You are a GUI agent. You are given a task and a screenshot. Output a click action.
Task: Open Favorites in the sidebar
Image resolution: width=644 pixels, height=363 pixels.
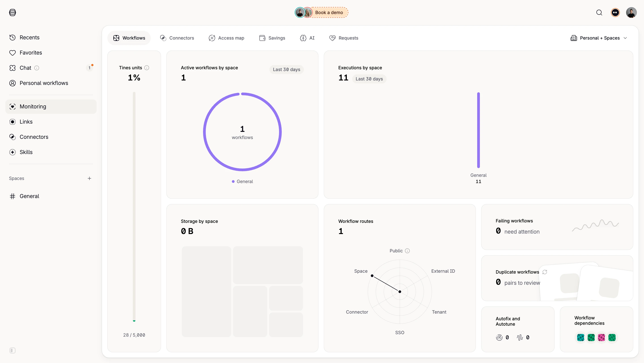point(51,53)
